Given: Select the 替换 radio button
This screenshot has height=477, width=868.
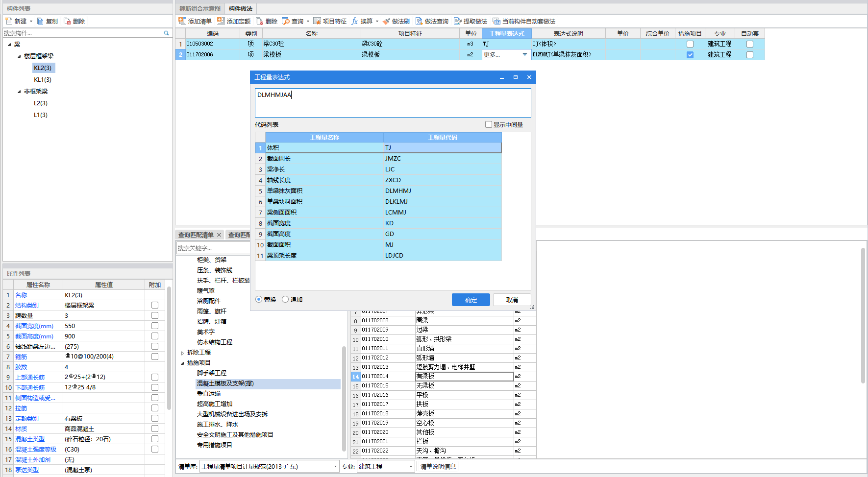Looking at the screenshot, I should click(259, 299).
